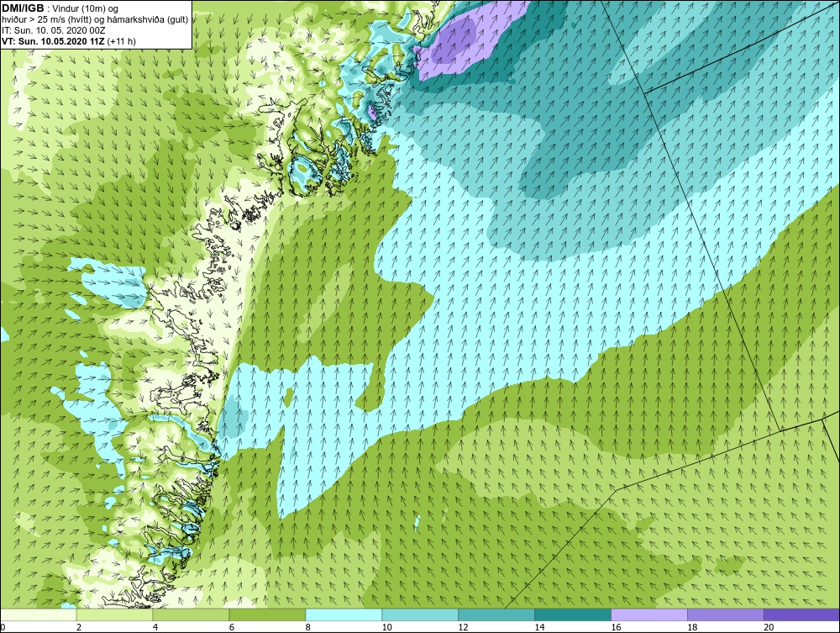840x633 pixels.
Task: Click the 16–18 m/s light lavender swatch
Action: point(649,615)
